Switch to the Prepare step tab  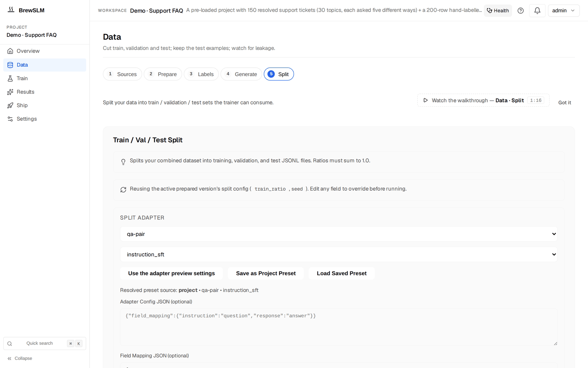click(163, 74)
